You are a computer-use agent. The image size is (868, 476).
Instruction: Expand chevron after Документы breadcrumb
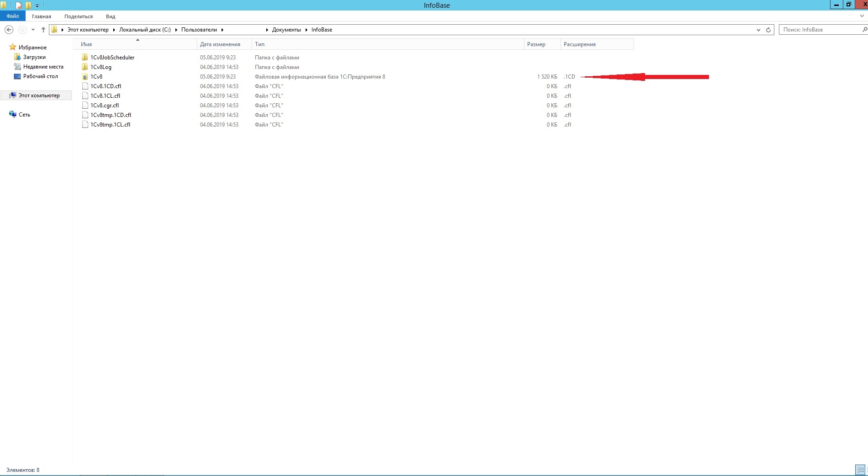(x=306, y=30)
